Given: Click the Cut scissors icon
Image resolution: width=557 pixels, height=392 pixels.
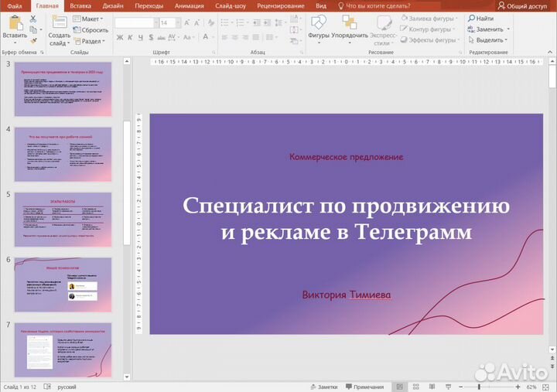Looking at the screenshot, I should 33,19.
